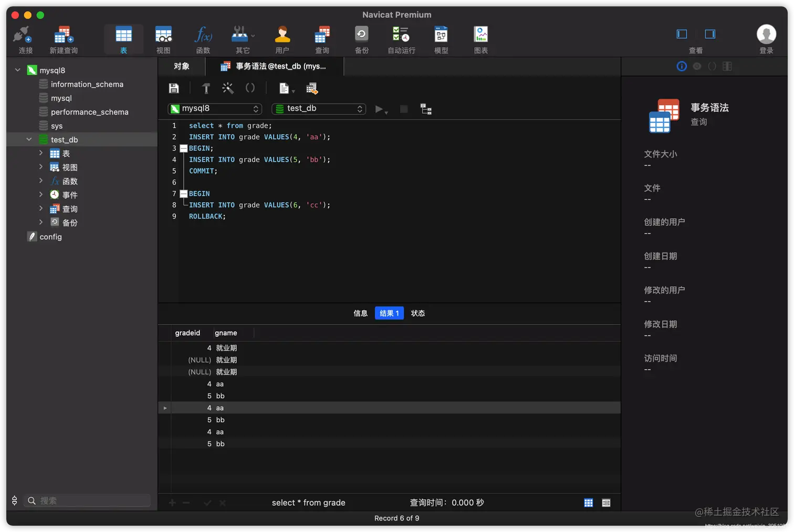
Task: Click the sidebar filter icon beside search
Action: [15, 500]
